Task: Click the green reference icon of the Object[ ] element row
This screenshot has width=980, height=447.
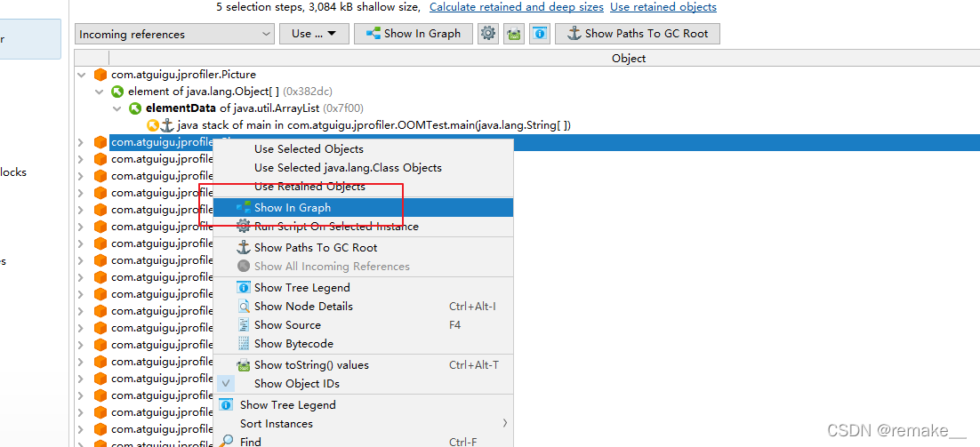Action: click(117, 92)
